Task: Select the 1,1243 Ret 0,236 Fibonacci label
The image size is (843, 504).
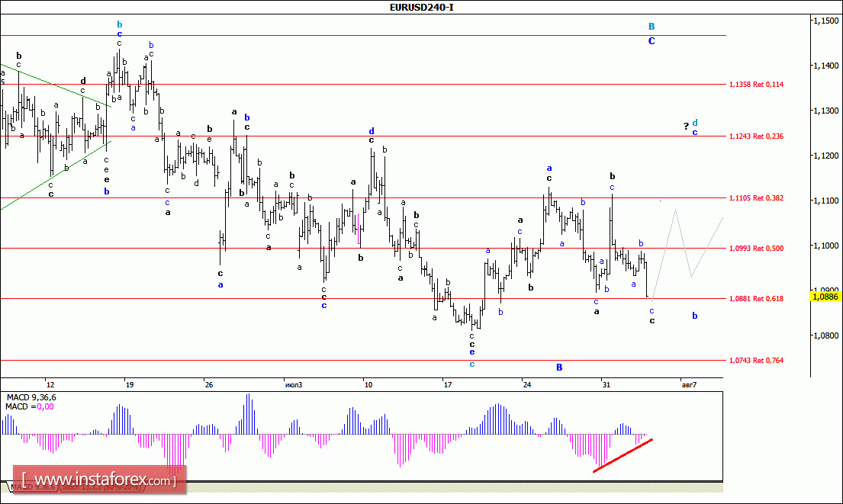Action: pos(756,136)
